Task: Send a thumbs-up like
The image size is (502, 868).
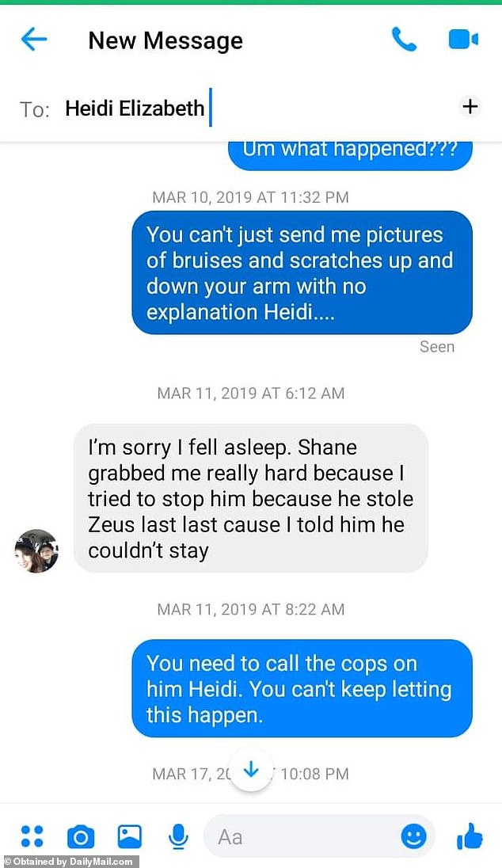Action: (470, 836)
